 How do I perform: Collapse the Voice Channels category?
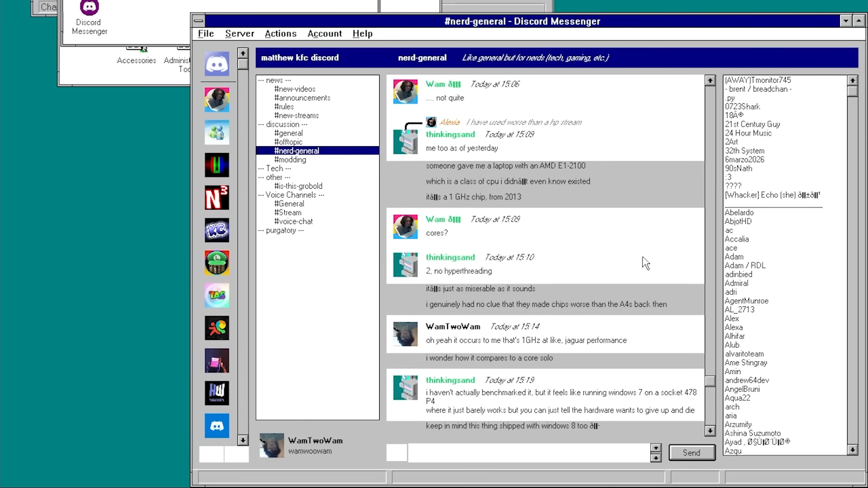pos(291,195)
